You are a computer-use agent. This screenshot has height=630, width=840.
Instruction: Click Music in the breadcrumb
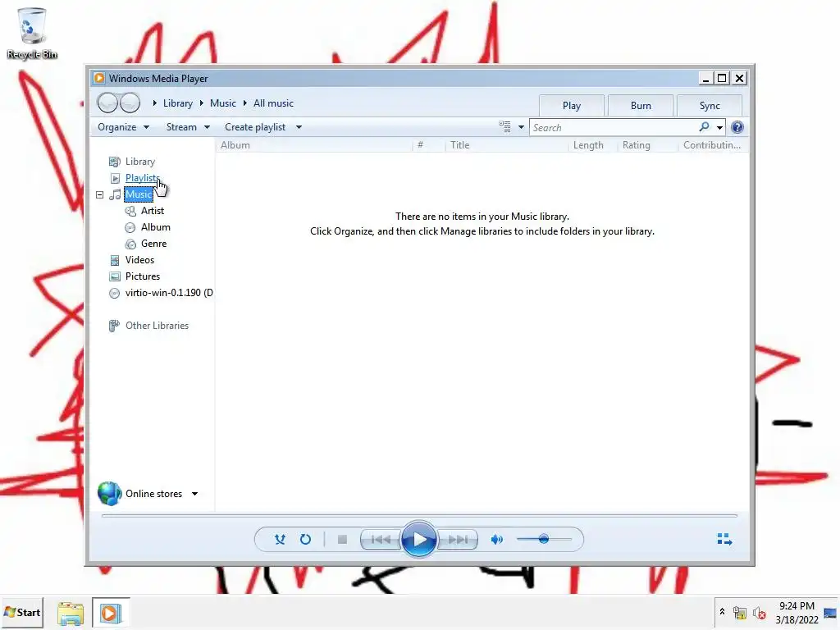tap(223, 103)
